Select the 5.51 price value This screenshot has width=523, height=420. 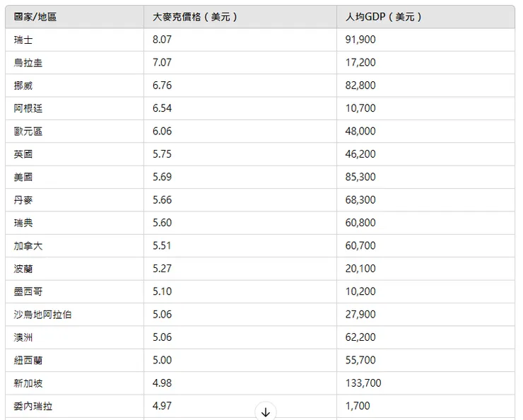coord(162,246)
